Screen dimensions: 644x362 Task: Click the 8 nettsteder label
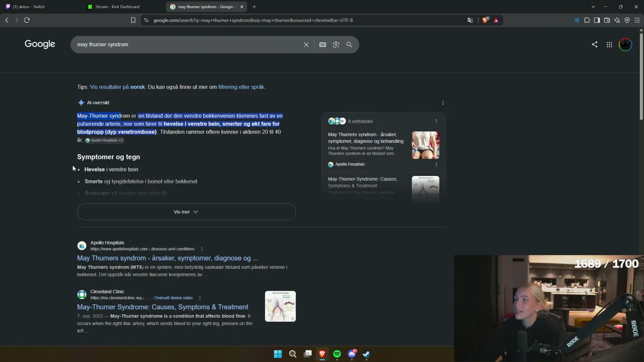tap(360, 121)
